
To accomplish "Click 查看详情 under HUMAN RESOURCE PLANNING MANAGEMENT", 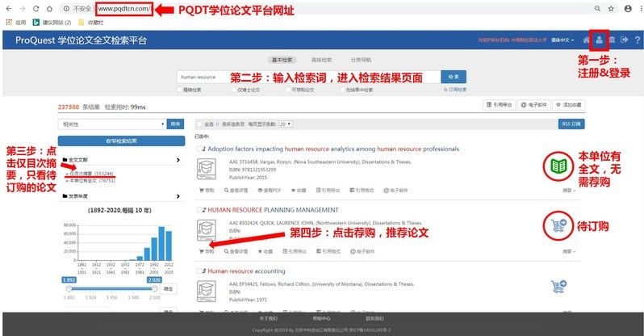I will coord(236,251).
